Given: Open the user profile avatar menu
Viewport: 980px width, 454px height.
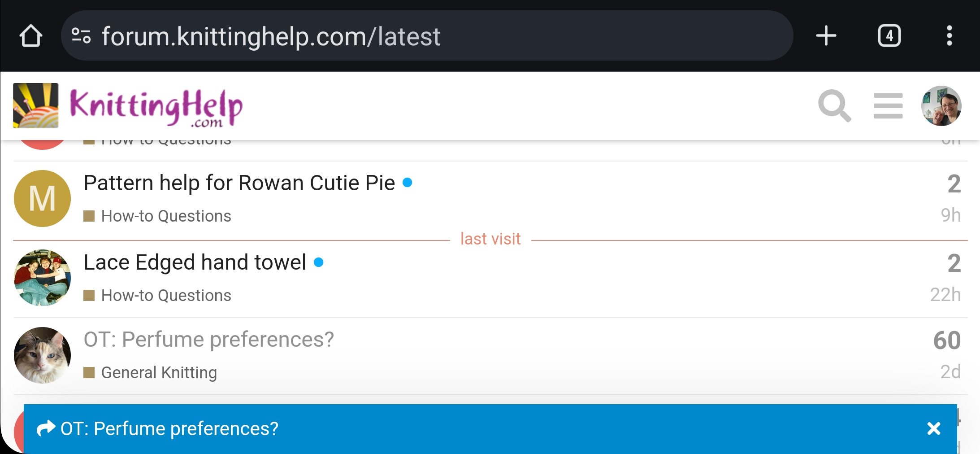Looking at the screenshot, I should click(x=941, y=106).
